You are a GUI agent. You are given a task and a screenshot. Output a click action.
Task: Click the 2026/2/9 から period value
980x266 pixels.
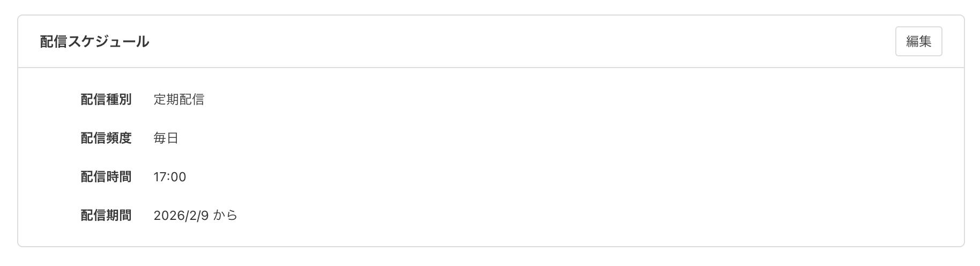(x=195, y=216)
